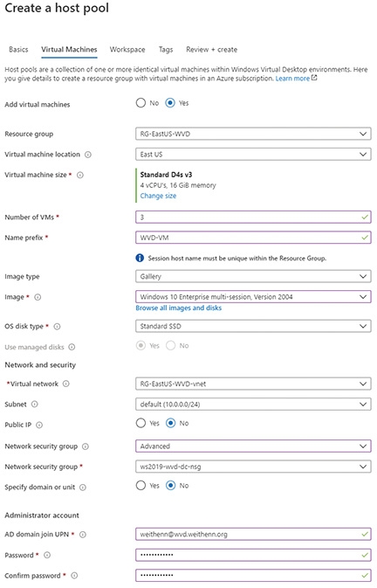
Task: Click info icon beside Subnet label
Action: pos(34,405)
